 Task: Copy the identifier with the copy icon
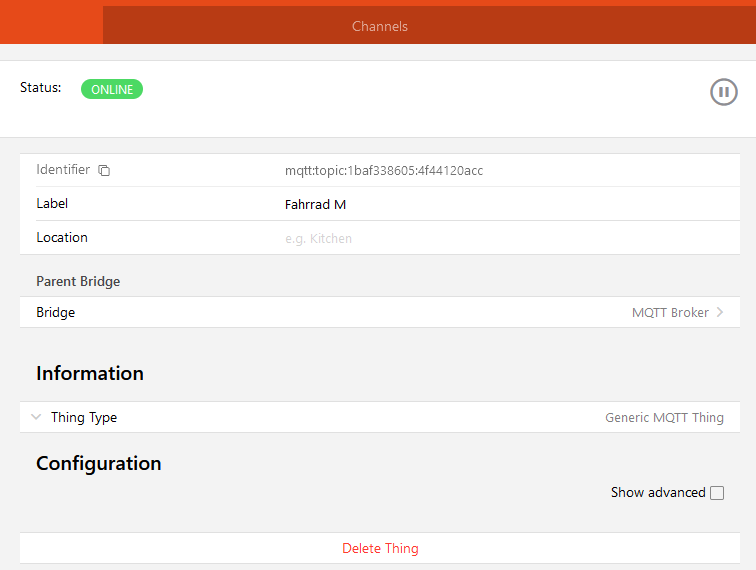tap(104, 171)
